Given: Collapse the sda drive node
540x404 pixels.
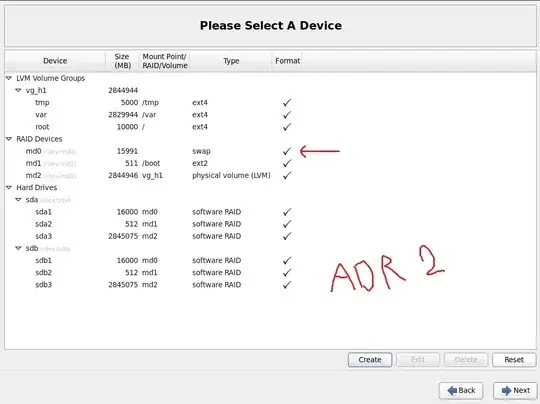Looking at the screenshot, I should coord(18,200).
